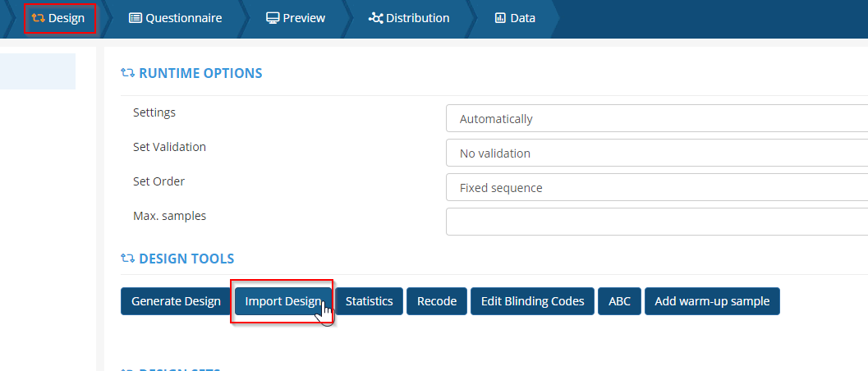Viewport: 868px width, 371px height.
Task: Click the ABC button
Action: click(619, 301)
